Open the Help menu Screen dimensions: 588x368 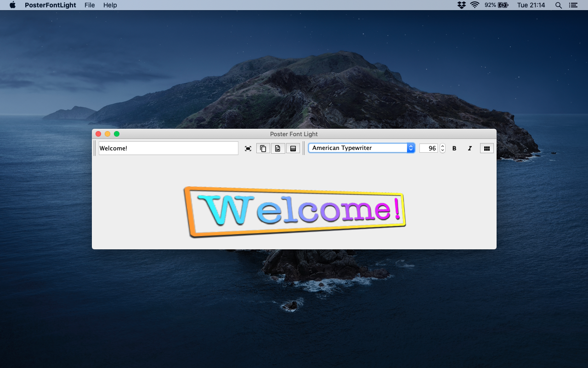tap(110, 5)
